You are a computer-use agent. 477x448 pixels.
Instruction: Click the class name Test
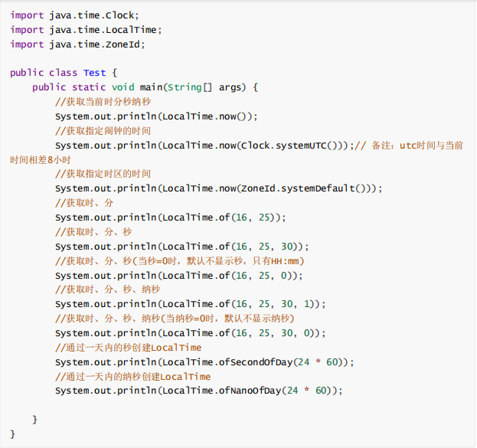click(x=95, y=73)
